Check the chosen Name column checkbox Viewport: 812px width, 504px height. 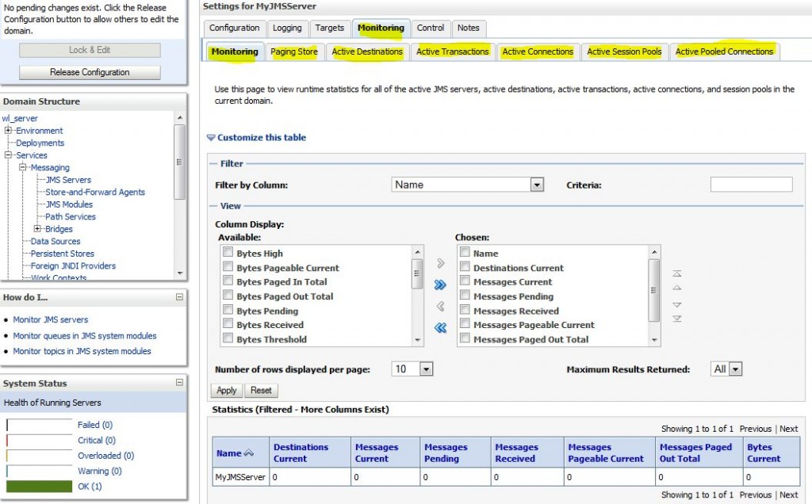point(465,252)
